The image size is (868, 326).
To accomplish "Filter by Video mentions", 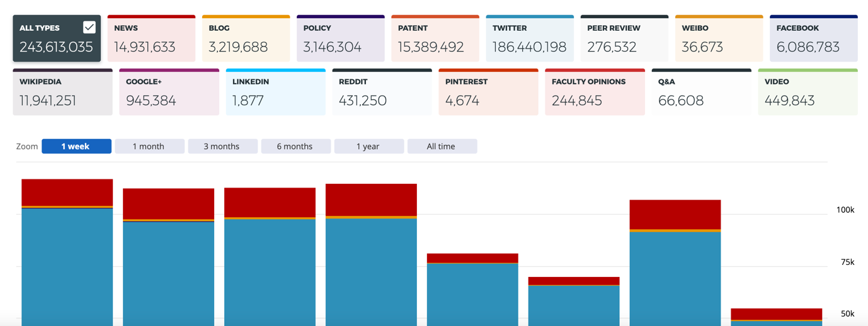I will (x=808, y=93).
